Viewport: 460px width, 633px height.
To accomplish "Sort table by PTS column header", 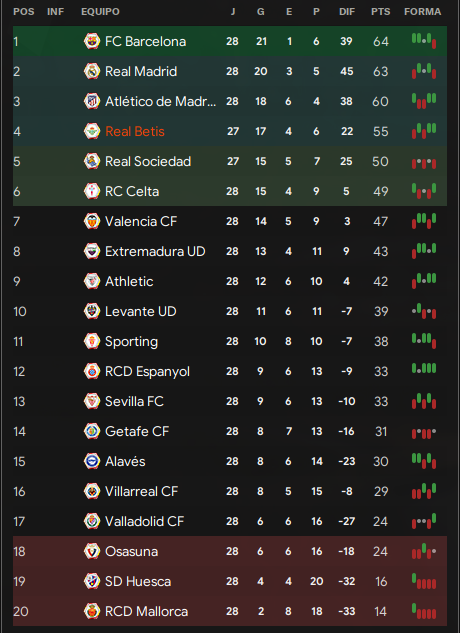I will [380, 12].
